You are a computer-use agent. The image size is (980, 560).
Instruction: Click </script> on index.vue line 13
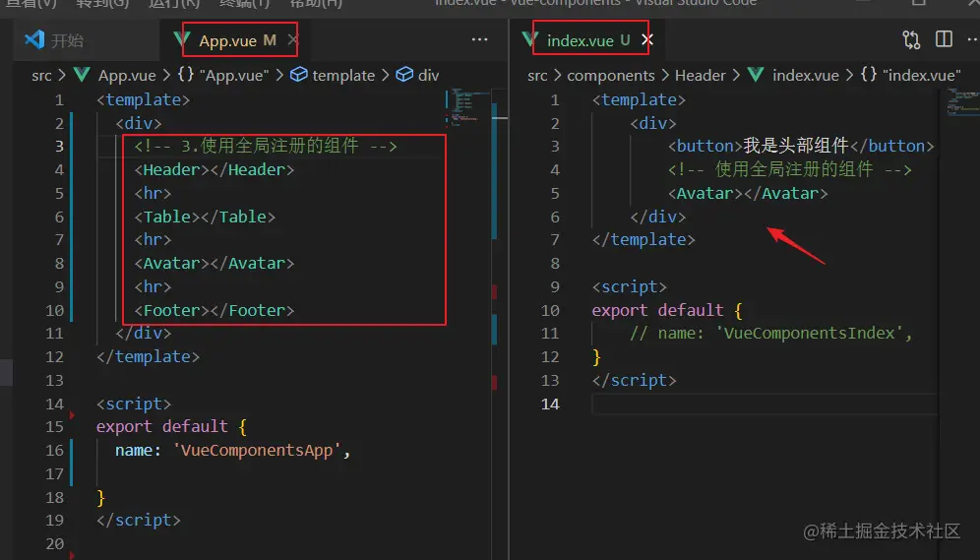click(635, 381)
